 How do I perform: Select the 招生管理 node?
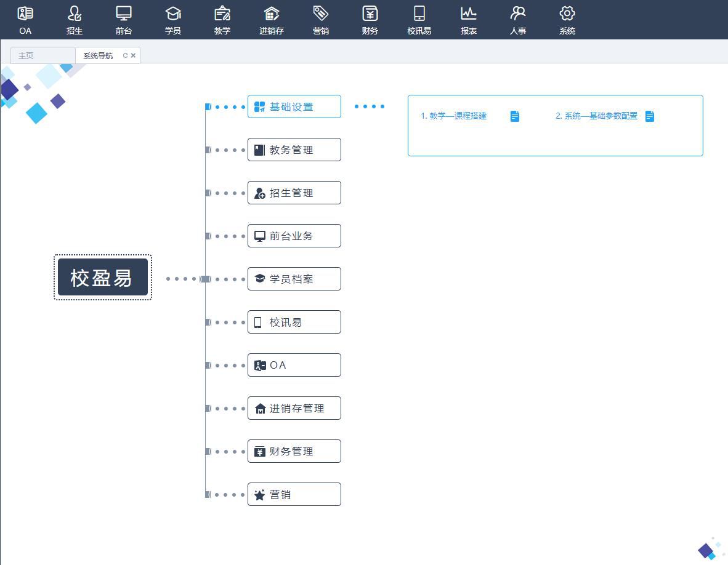point(294,193)
